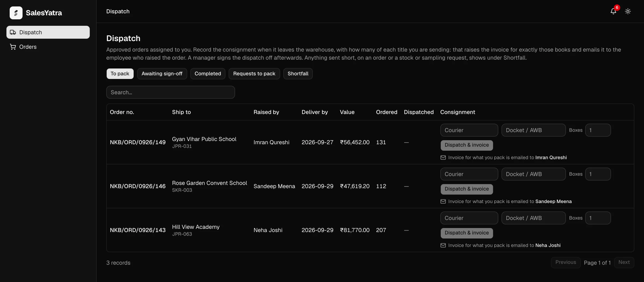View the Shortfall tab
The width and height of the screenshot is (644, 282).
[x=298, y=74]
